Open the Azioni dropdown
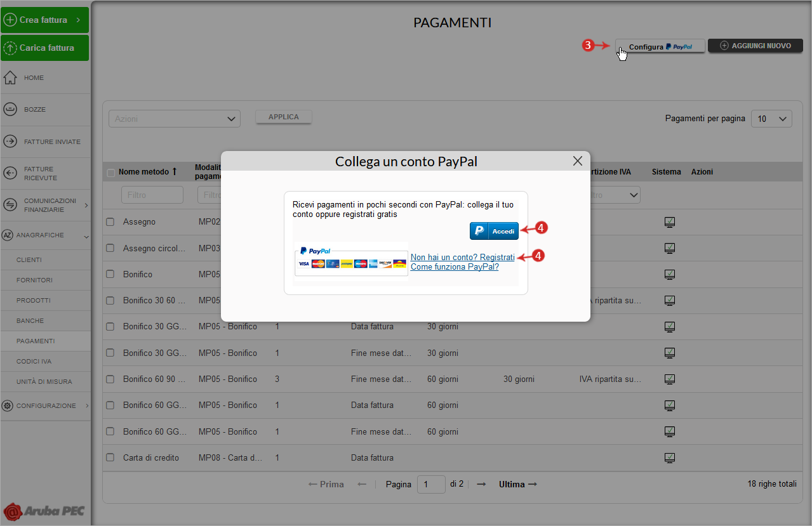Viewport: 812px width, 526px height. [x=175, y=119]
